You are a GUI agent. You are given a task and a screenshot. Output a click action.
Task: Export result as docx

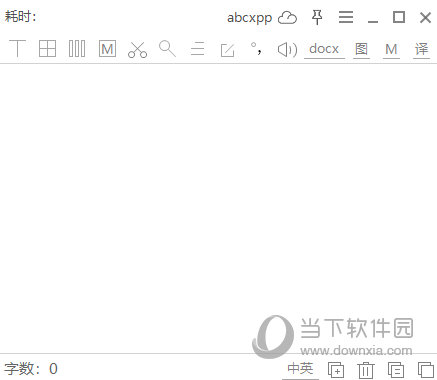(x=324, y=49)
